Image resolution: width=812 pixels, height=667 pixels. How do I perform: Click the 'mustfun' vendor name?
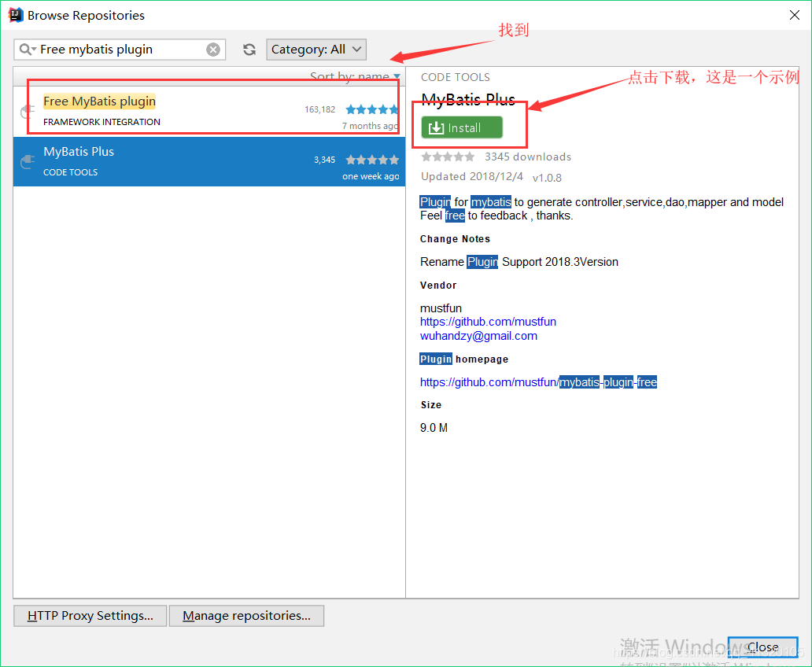point(441,308)
